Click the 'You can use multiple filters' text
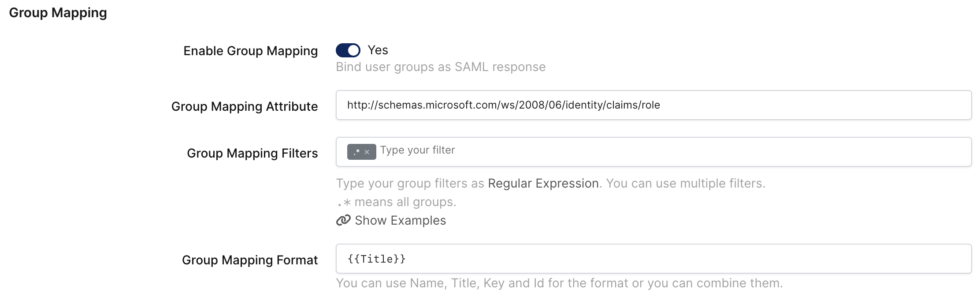Image resolution: width=980 pixels, height=301 pixels. tap(685, 184)
